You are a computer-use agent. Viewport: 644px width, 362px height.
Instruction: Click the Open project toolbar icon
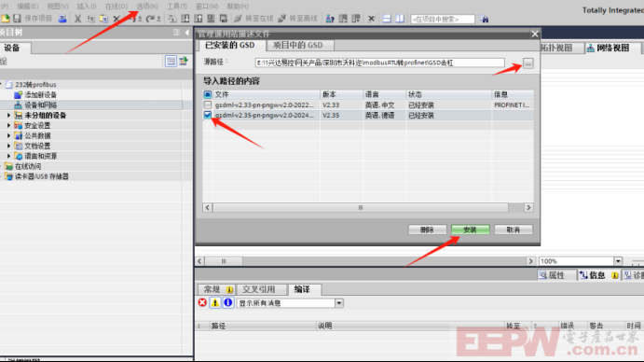pyautogui.click(x=6, y=19)
